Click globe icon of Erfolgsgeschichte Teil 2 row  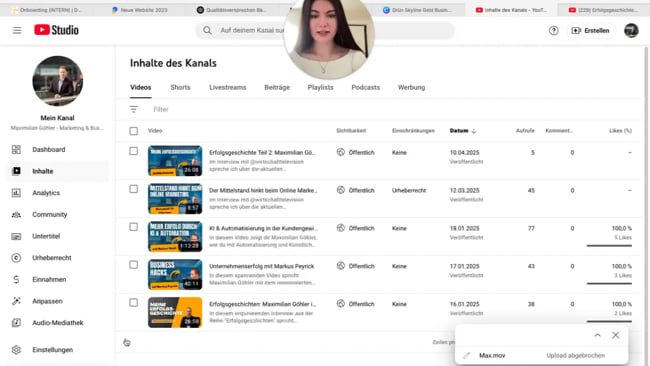[341, 152]
